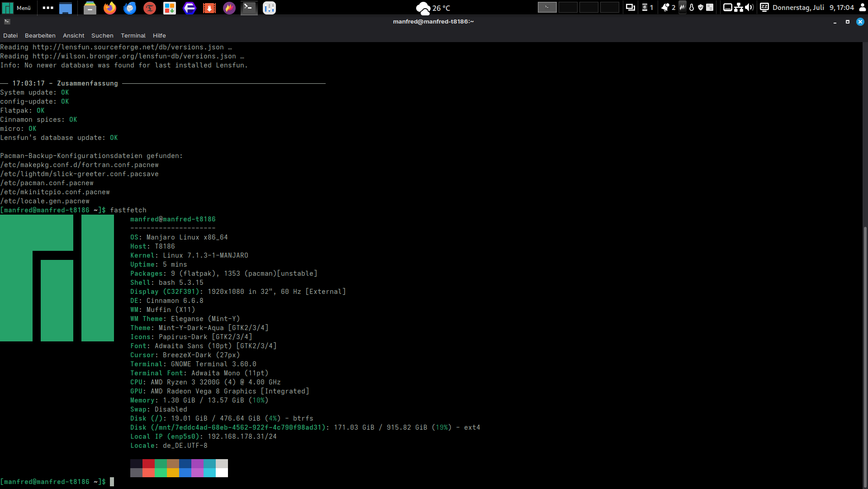The height and width of the screenshot is (489, 868).
Task: Click the notes tray icon
Action: click(x=710, y=7)
